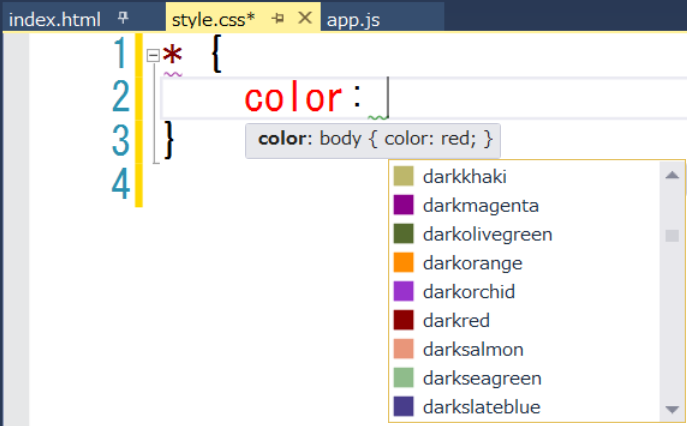
Task: Select the darkseagreen completion entry
Action: coord(482,379)
